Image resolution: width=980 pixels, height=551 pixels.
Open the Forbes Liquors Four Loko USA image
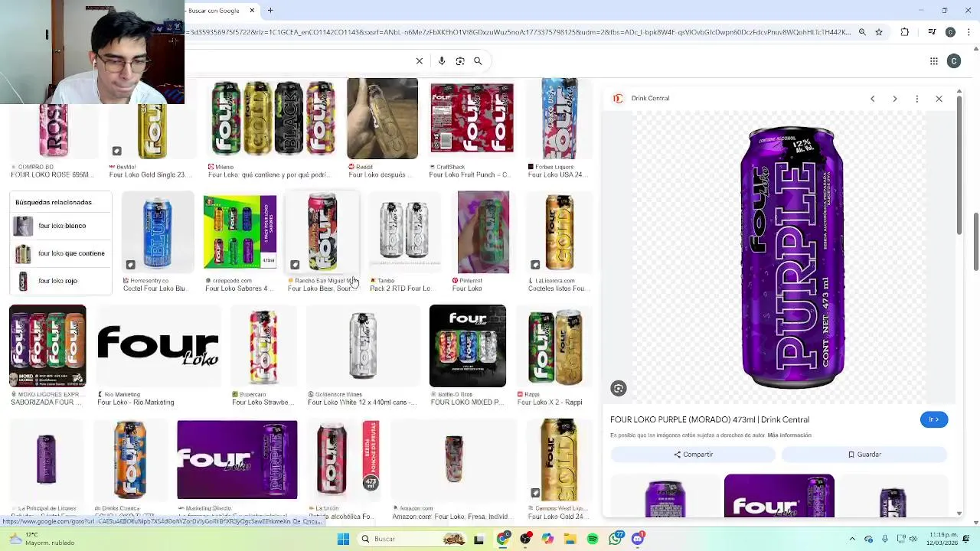pyautogui.click(x=560, y=119)
